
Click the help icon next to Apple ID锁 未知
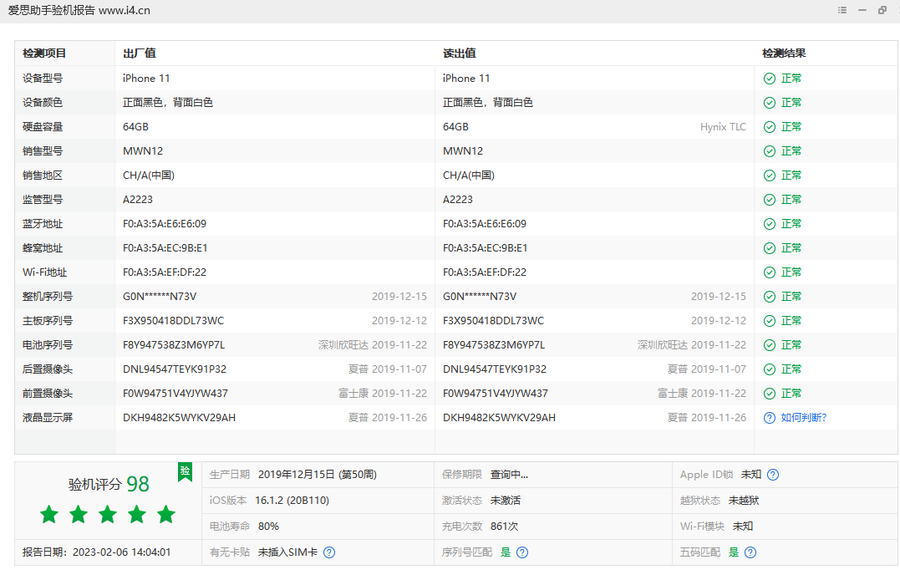(773, 475)
